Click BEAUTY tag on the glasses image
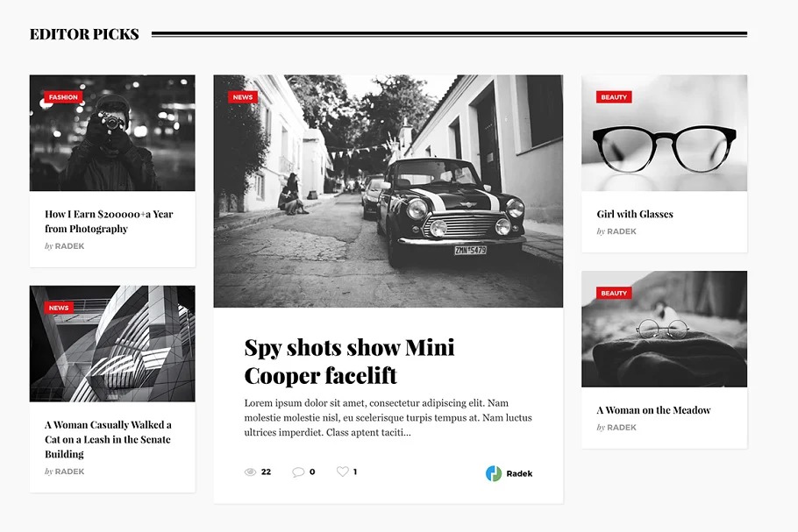Image resolution: width=798 pixels, height=532 pixels. [614, 97]
